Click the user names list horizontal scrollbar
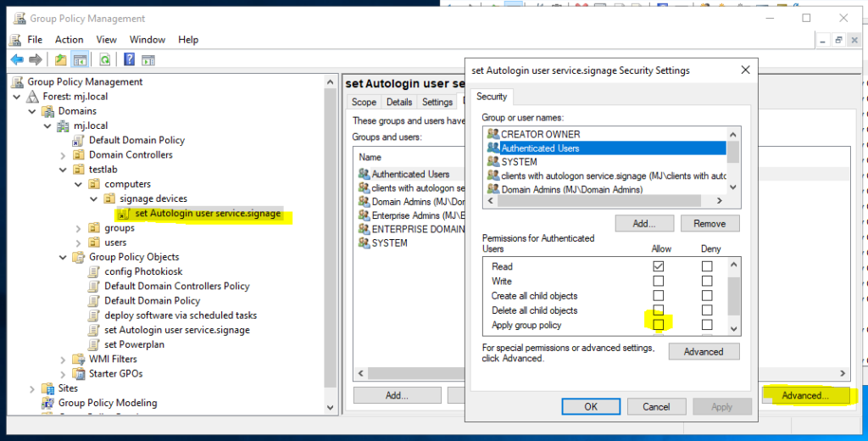 coord(605,200)
